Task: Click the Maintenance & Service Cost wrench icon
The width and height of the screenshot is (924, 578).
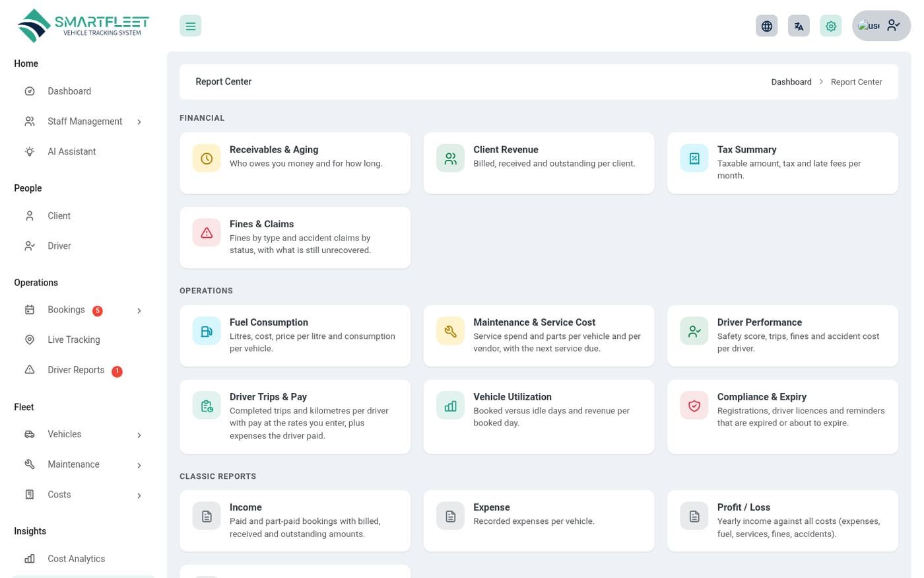Action: pos(450,331)
